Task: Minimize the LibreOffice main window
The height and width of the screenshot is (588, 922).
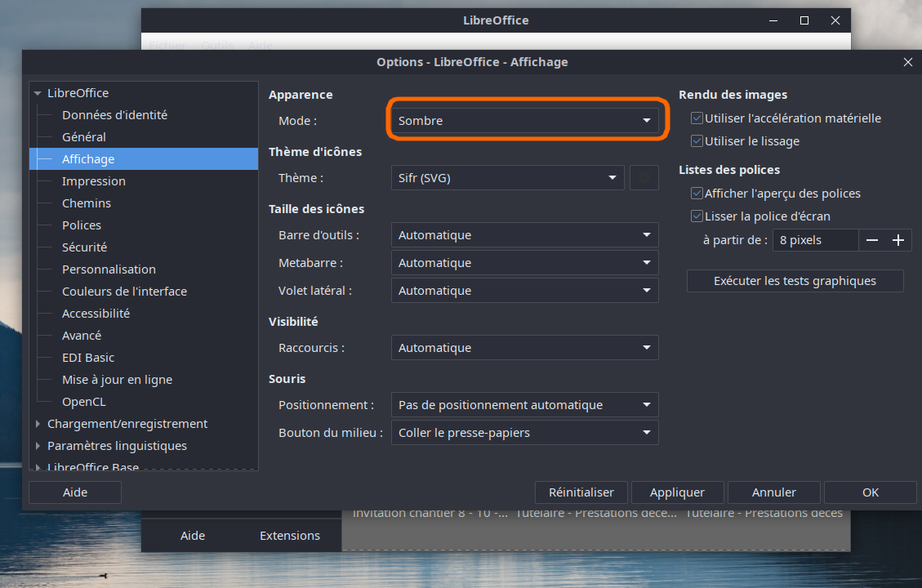Action: click(773, 20)
